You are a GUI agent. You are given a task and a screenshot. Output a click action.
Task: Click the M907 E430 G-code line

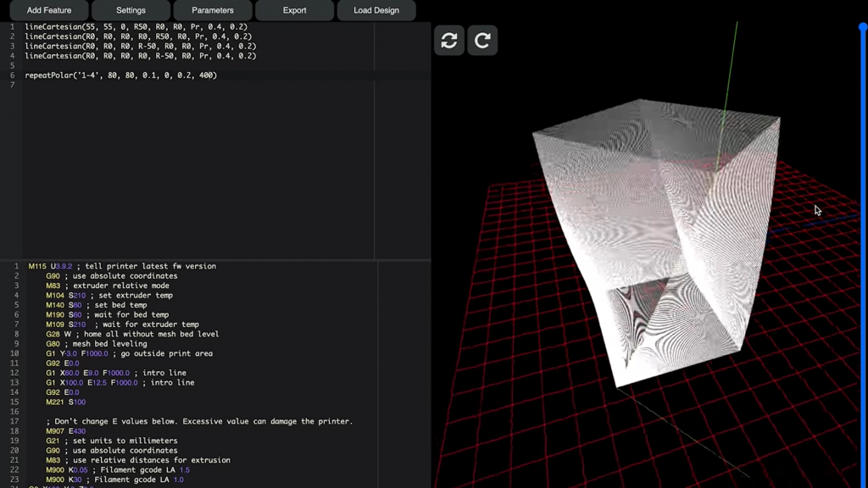point(66,431)
